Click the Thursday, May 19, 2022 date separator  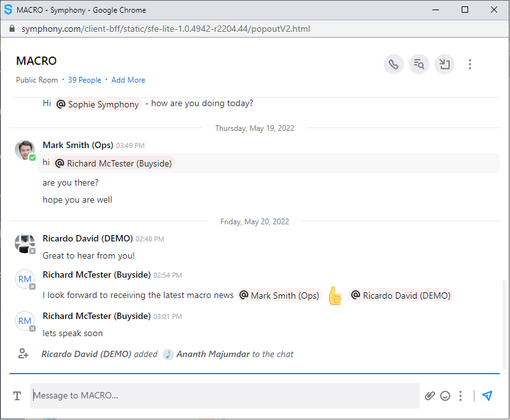(x=255, y=128)
